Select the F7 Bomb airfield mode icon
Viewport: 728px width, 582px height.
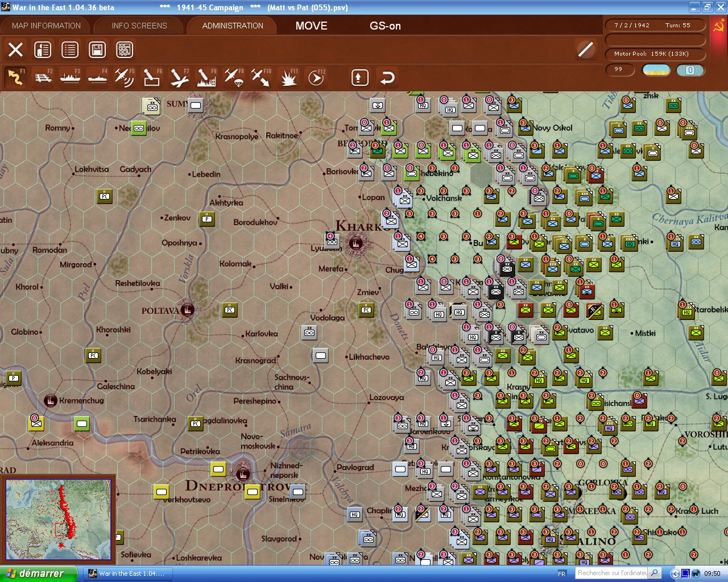pyautogui.click(x=179, y=77)
